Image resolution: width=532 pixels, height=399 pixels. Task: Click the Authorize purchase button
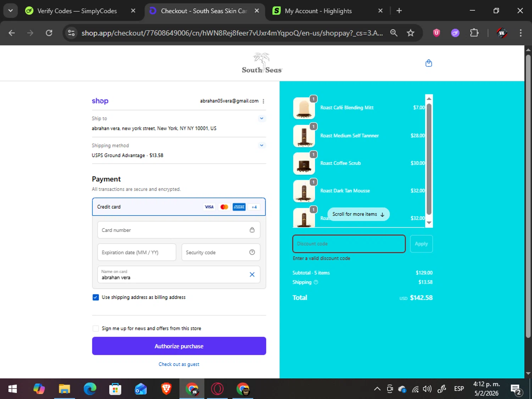click(179, 346)
